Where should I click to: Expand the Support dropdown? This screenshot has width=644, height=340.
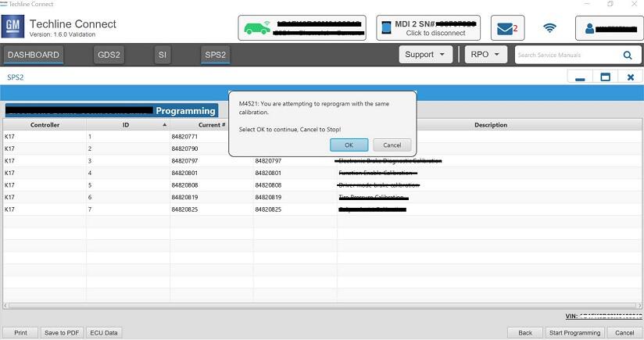425,55
